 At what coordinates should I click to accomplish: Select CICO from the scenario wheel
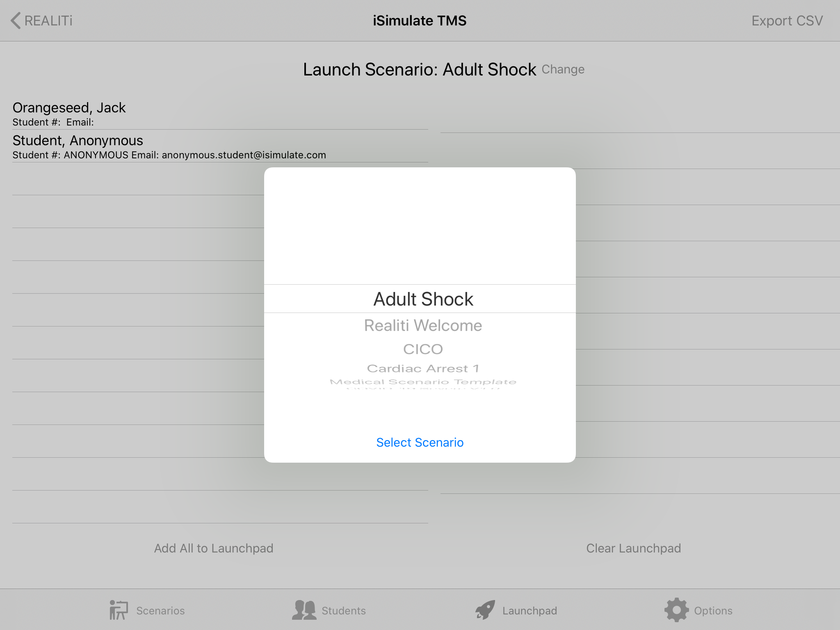[422, 349]
